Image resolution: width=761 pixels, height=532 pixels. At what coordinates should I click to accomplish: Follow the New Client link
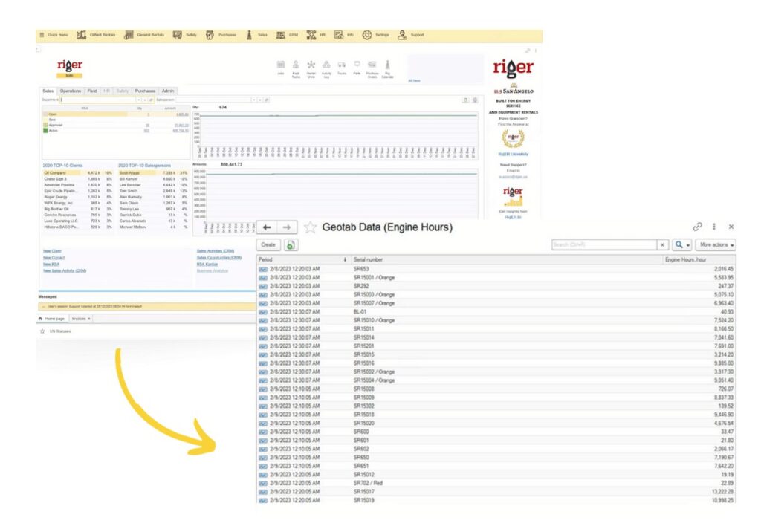[x=51, y=251]
